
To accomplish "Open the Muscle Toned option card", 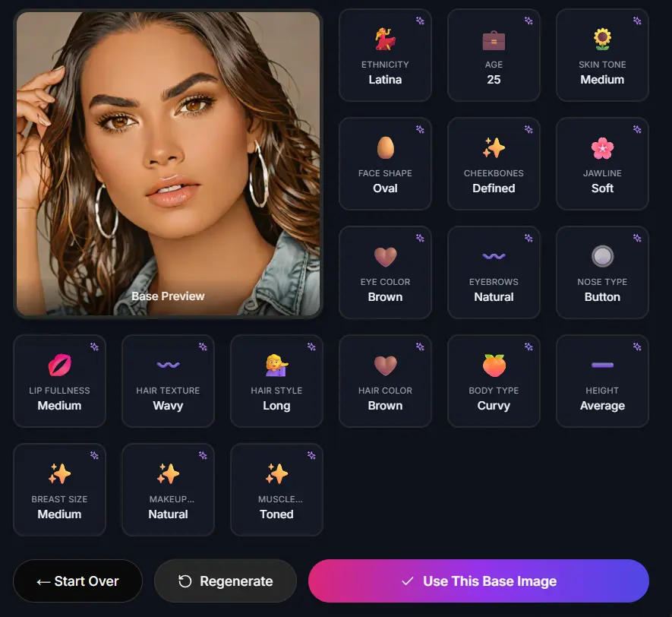I will pos(276,489).
